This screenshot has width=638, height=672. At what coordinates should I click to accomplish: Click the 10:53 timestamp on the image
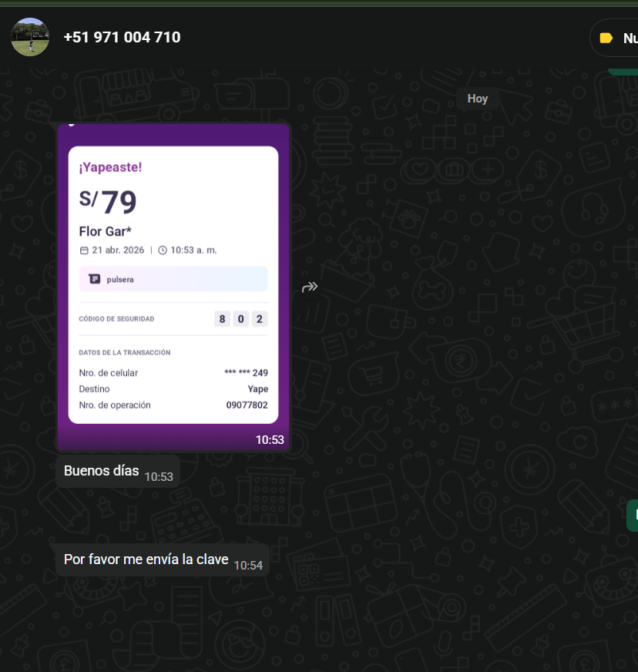click(x=270, y=440)
